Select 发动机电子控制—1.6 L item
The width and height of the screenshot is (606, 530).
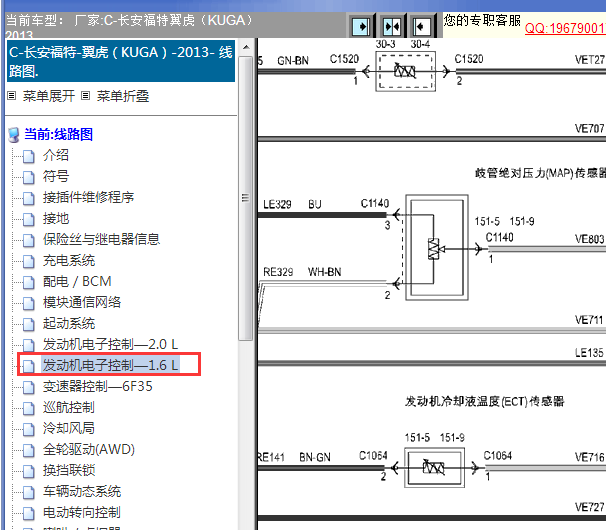(110, 365)
